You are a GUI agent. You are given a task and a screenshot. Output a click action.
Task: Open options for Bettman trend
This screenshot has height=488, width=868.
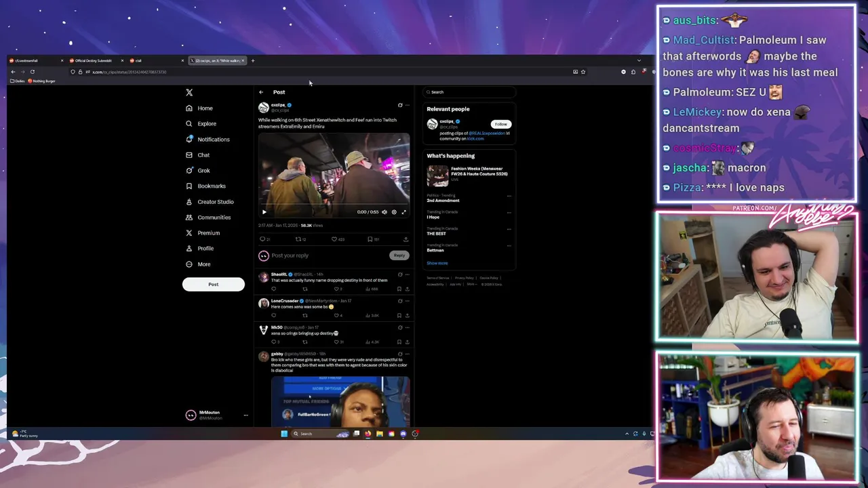[x=509, y=245]
